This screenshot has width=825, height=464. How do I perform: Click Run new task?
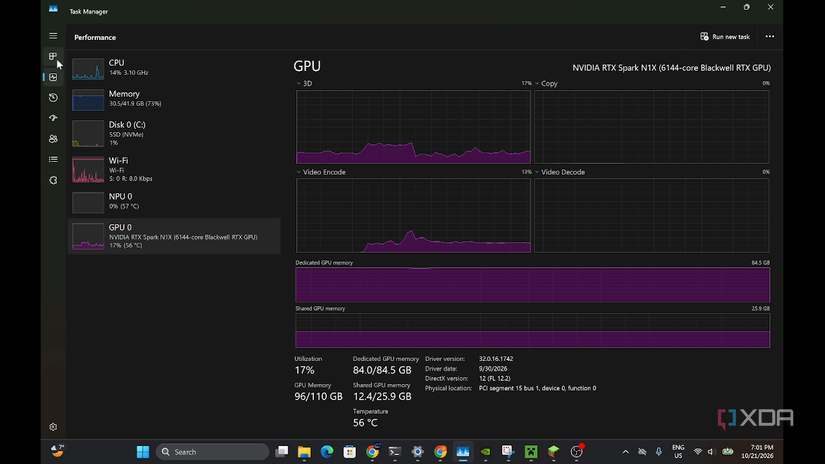[x=725, y=37]
